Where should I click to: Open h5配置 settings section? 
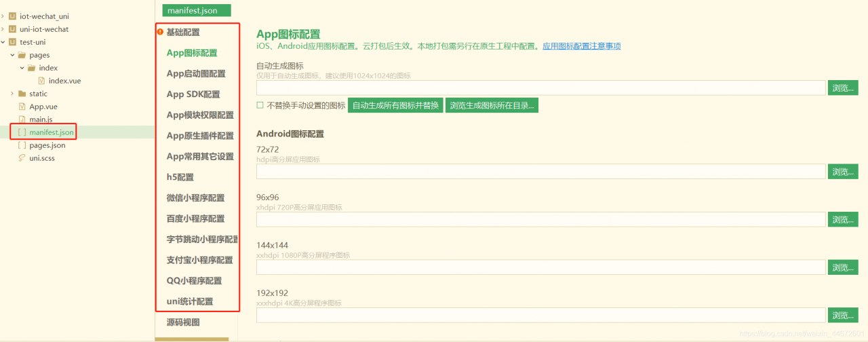pyautogui.click(x=180, y=177)
